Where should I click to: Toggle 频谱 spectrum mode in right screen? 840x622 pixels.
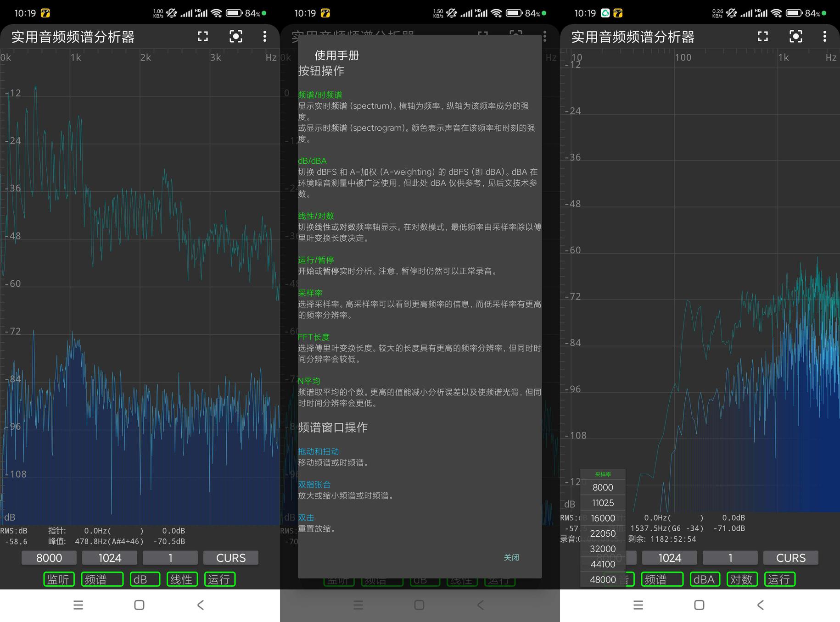[x=662, y=579]
